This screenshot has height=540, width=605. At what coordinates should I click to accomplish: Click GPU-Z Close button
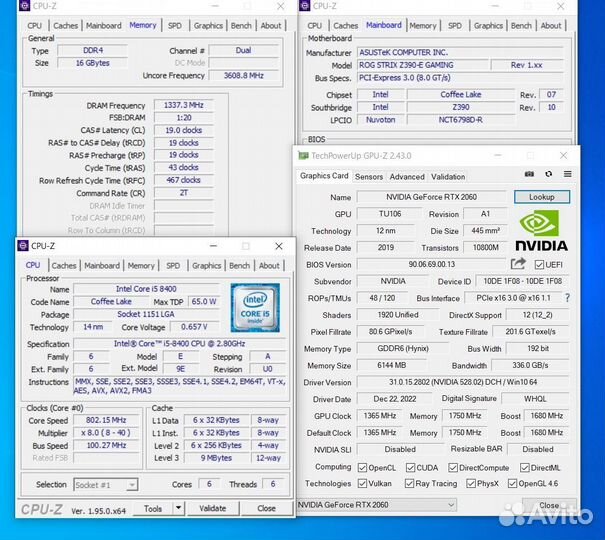(549, 505)
